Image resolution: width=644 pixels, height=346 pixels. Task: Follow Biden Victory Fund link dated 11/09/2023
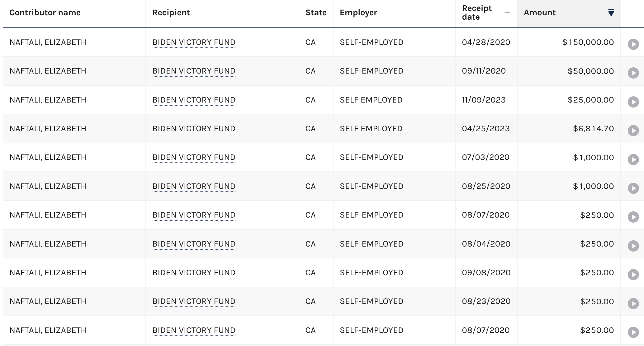194,100
